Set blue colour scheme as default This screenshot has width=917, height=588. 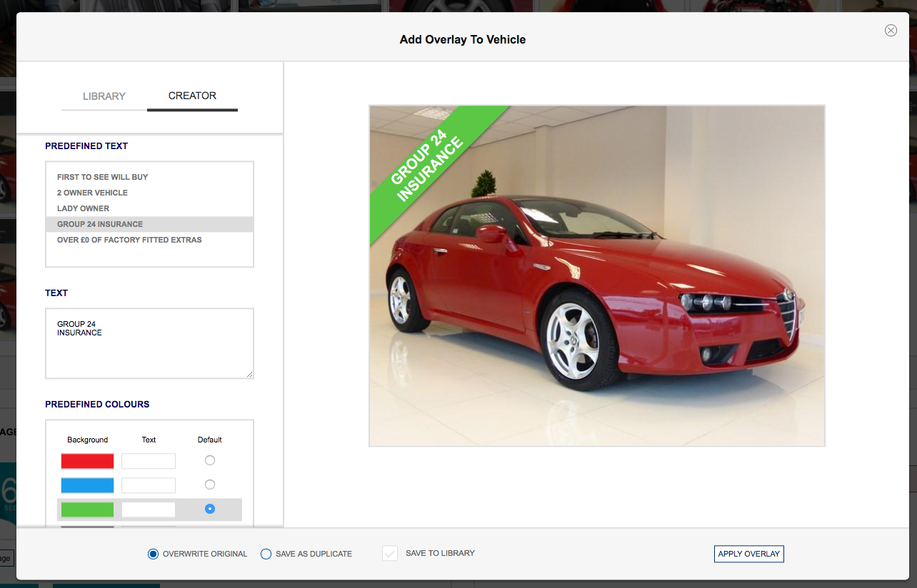pos(210,485)
